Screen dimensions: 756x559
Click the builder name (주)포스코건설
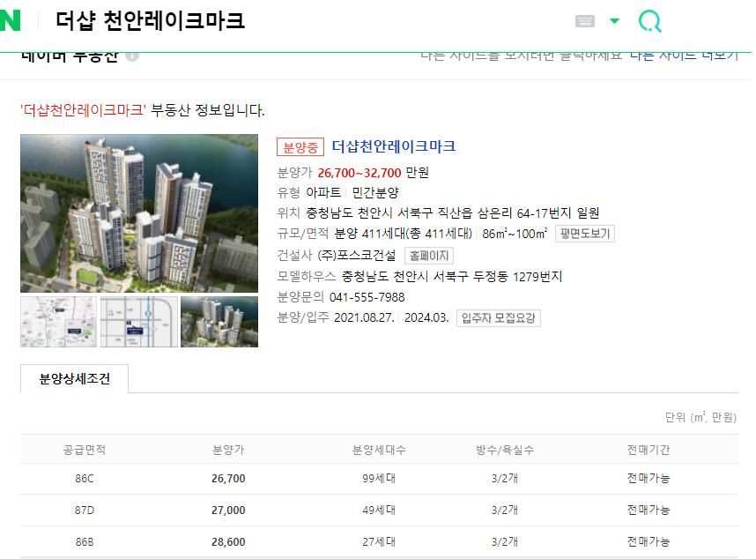tap(356, 256)
